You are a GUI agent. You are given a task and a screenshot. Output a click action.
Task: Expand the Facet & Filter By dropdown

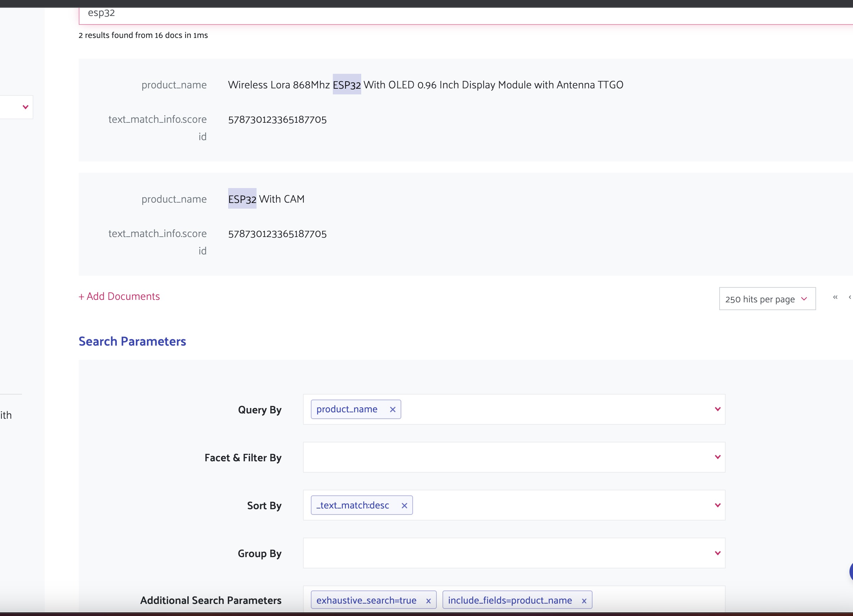[717, 457]
